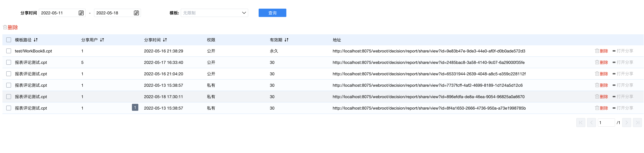Sort by template path column arrows
The image size is (644, 153).
[x=36, y=40]
